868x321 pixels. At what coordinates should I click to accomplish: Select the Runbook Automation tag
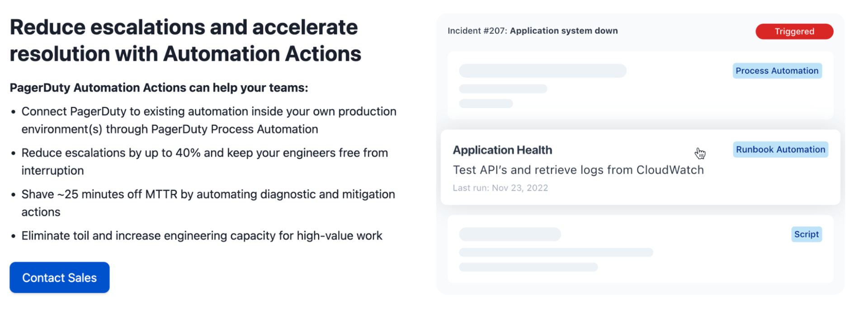click(780, 150)
